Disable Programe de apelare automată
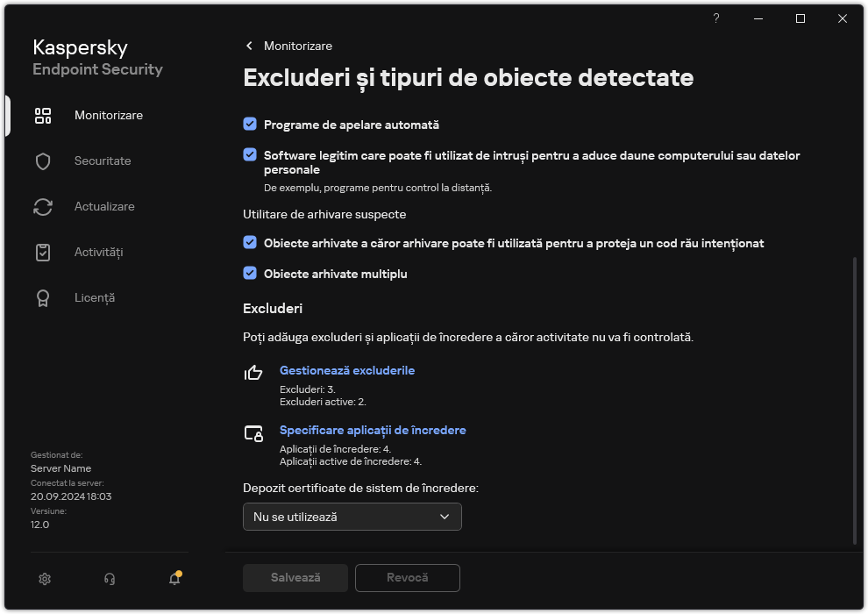Viewport: 868px width, 614px height. pos(250,125)
